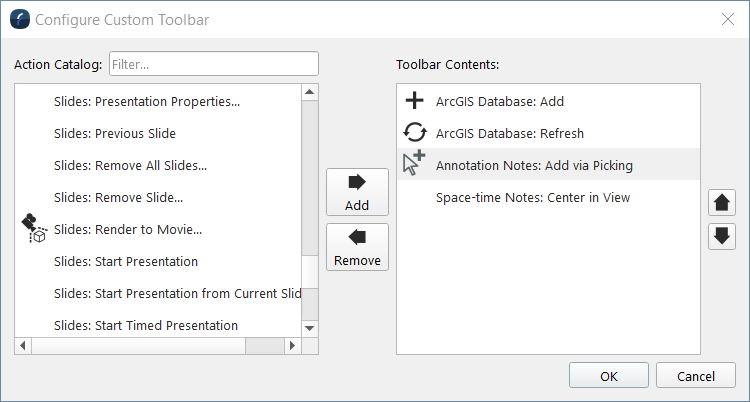This screenshot has height=402, width=750.
Task: Click the plus icon beside ArcGIS Database: Add
Action: coord(414,101)
